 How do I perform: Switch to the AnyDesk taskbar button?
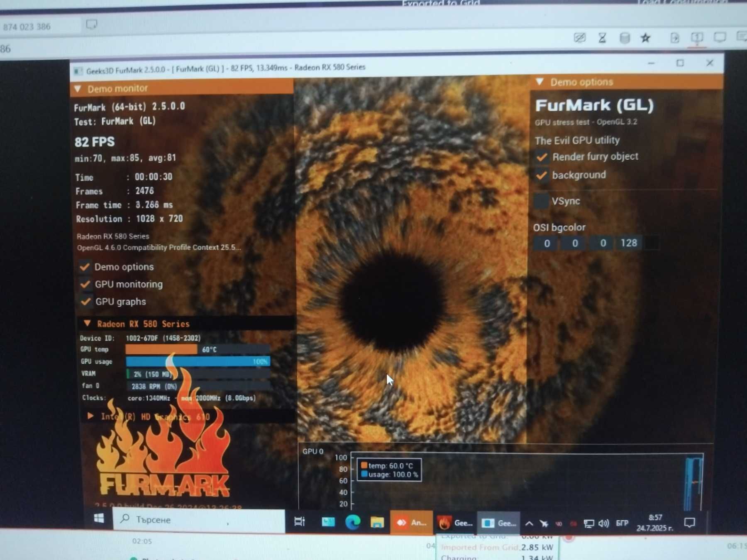411,523
